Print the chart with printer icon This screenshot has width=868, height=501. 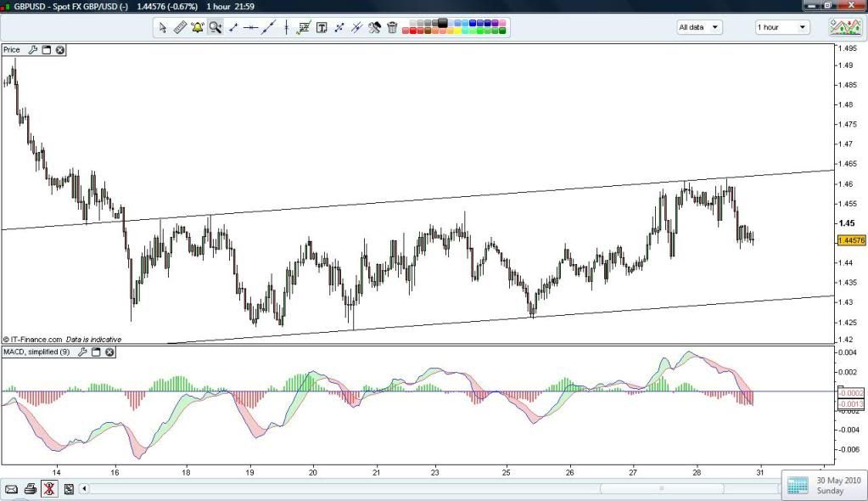click(x=31, y=489)
